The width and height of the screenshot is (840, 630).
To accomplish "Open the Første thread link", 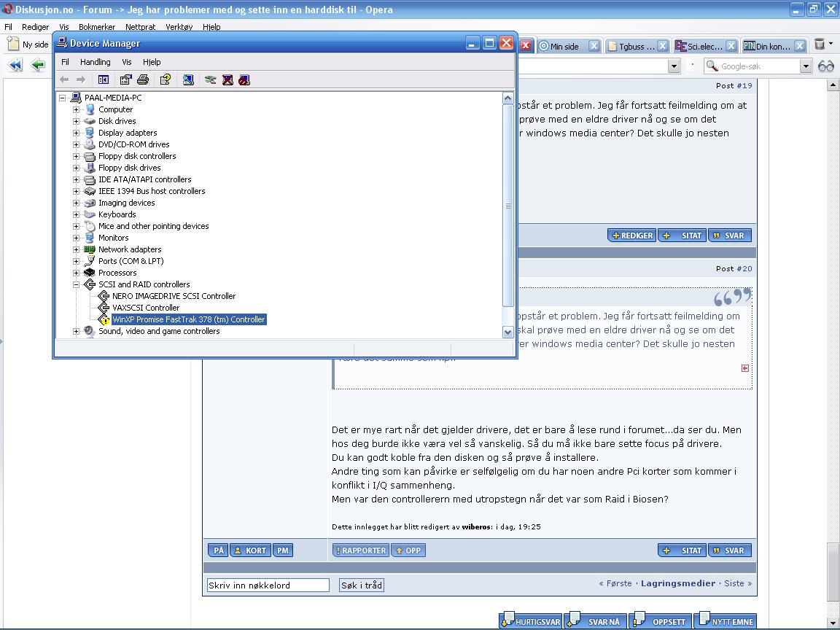I will click(619, 583).
